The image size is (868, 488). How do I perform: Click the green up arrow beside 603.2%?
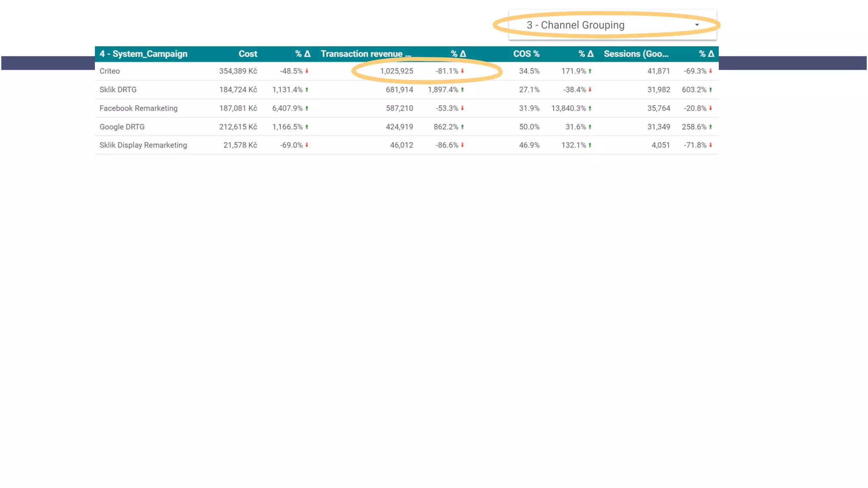click(711, 90)
